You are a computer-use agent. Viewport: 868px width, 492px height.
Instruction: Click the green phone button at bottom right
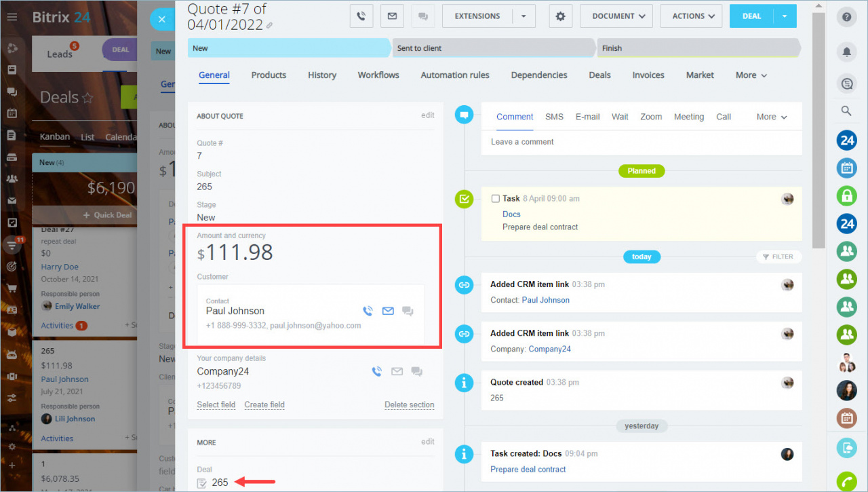pyautogui.click(x=846, y=481)
